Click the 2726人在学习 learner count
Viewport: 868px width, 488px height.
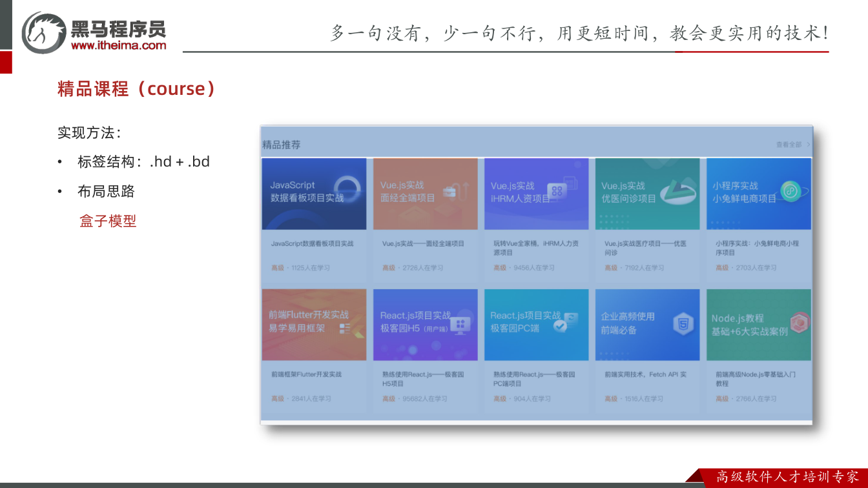[423, 267]
